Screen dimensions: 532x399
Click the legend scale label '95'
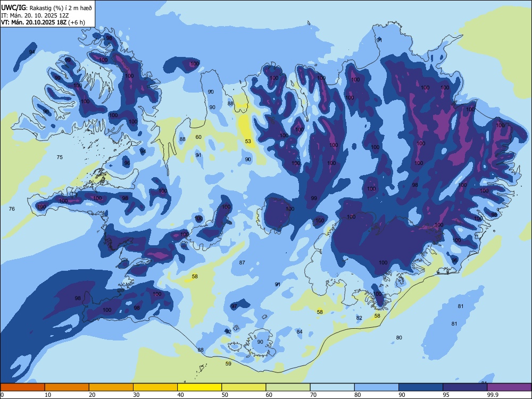coord(446,395)
